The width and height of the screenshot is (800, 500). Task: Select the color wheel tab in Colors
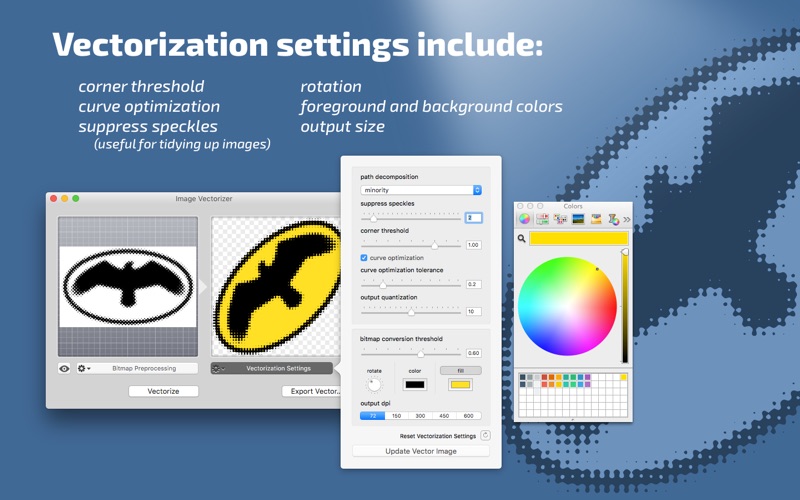pos(524,219)
